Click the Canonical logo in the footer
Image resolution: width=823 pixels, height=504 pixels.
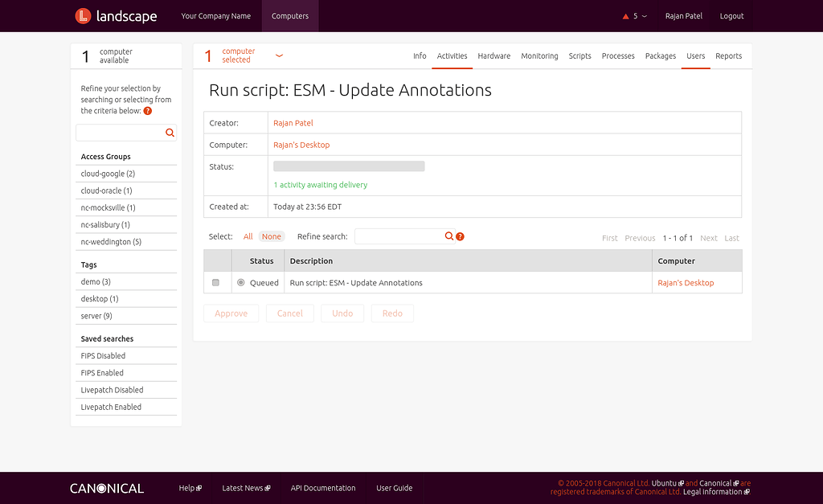106,488
